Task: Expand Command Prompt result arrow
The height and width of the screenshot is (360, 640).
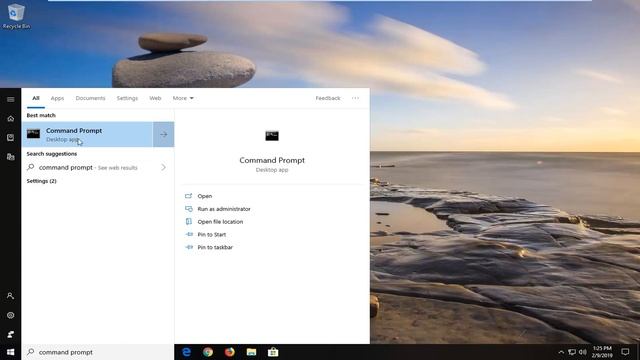Action: tap(164, 134)
